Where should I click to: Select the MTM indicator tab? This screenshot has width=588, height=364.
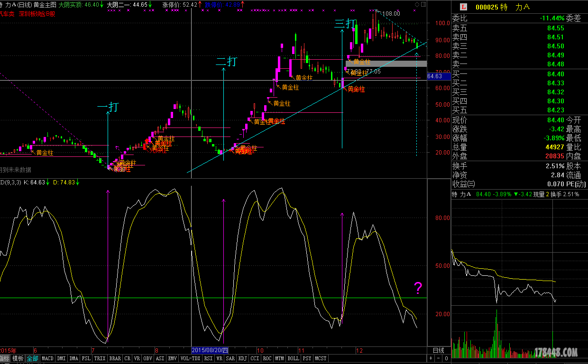[x=280, y=358]
